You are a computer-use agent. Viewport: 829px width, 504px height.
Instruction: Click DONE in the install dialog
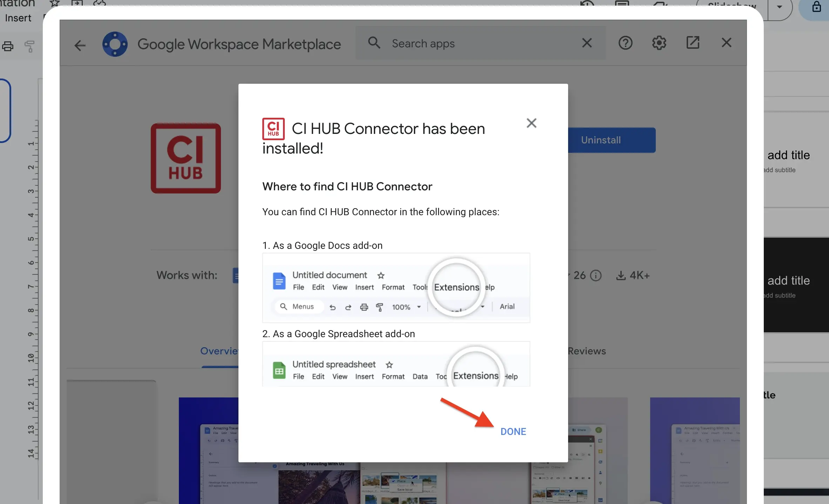point(513,431)
